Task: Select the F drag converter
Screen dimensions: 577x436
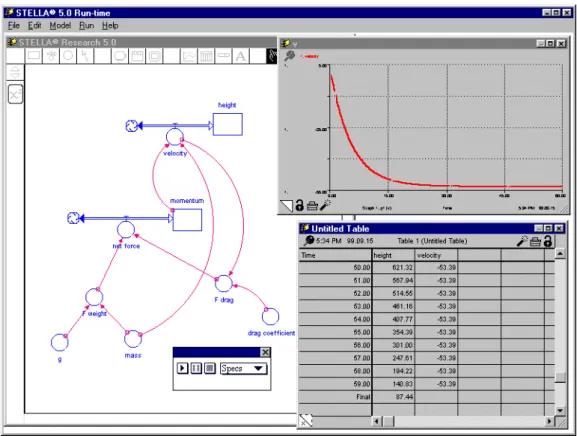Action: [224, 283]
